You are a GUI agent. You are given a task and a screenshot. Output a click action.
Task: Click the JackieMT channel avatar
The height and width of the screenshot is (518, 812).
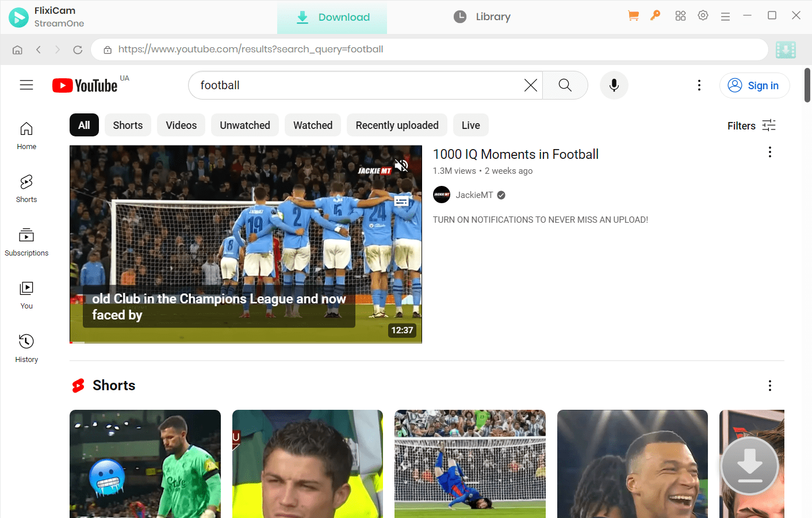tap(442, 195)
